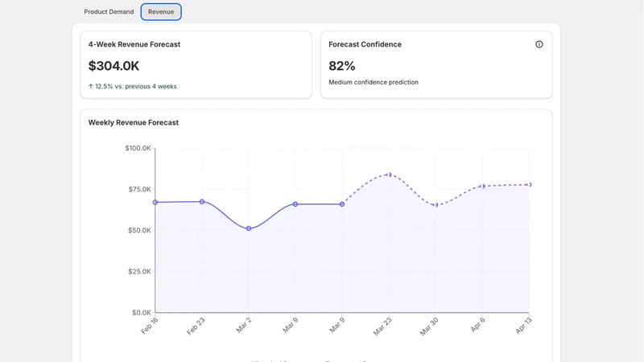Click the Weekly Revenue Forecast chart title
The width and height of the screenshot is (644, 362).
point(134,122)
